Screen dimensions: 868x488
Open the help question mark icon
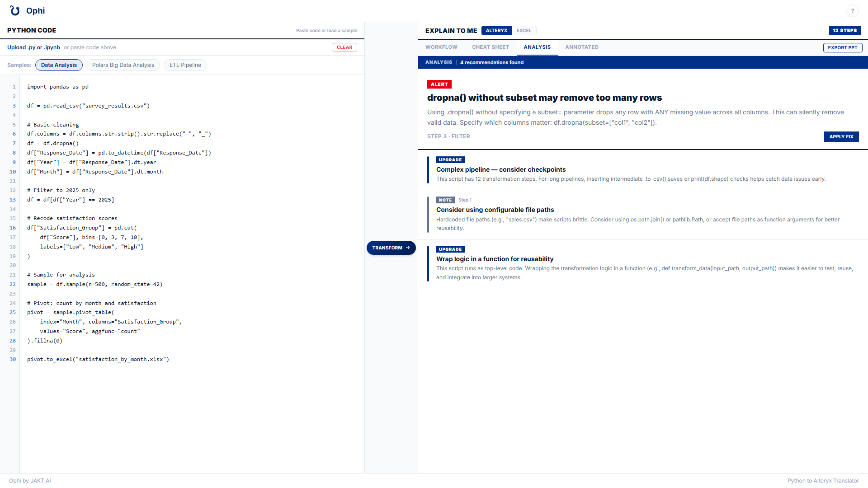(x=852, y=11)
